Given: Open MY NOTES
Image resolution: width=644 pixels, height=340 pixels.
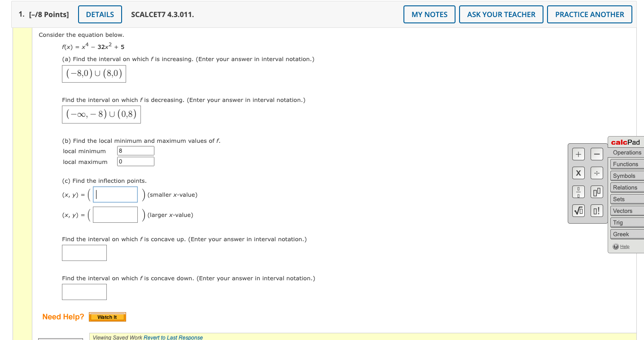Looking at the screenshot, I should tap(429, 14).
